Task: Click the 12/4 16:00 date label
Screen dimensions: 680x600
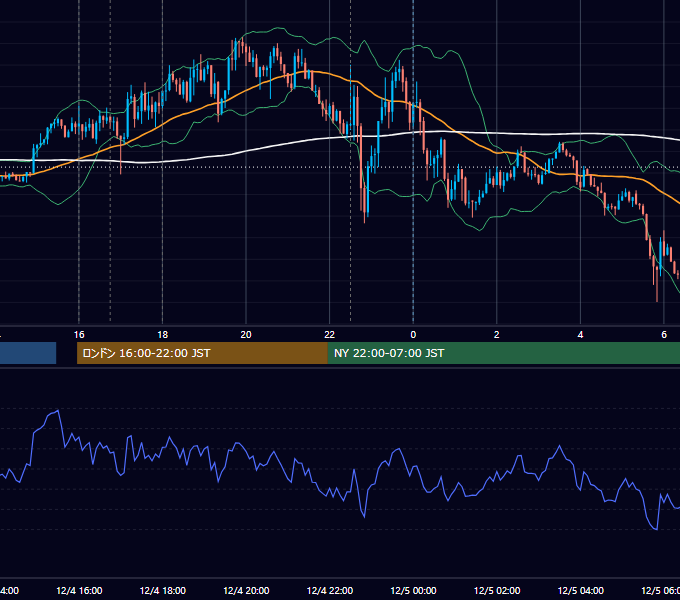Action: [79, 590]
